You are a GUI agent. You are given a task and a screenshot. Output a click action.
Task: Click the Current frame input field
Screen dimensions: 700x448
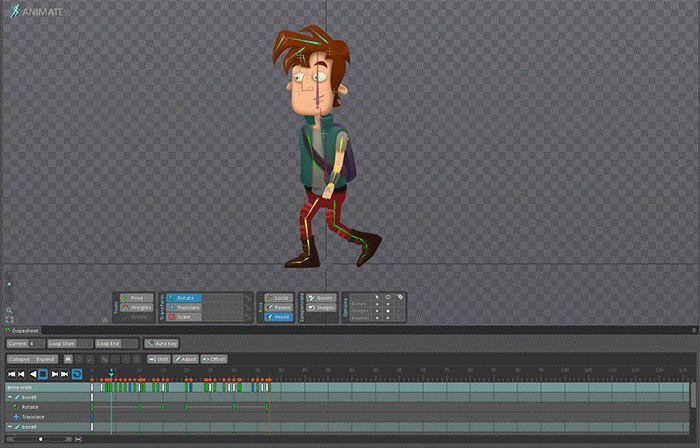tap(37, 344)
